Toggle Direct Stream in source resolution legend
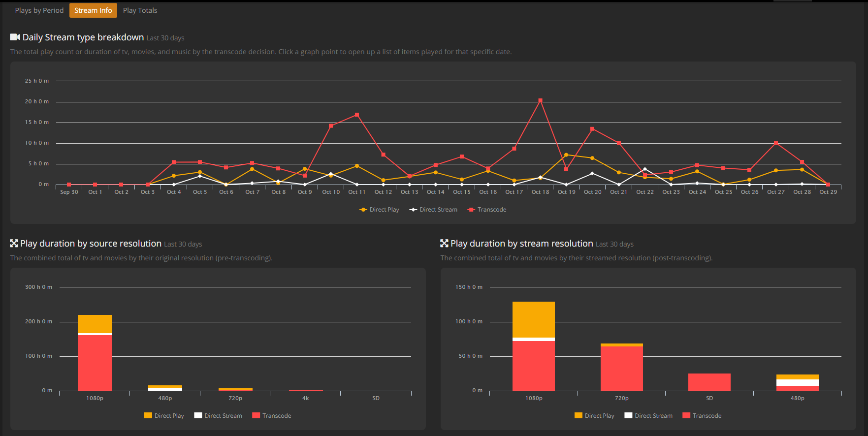The image size is (868, 436). pyautogui.click(x=218, y=416)
